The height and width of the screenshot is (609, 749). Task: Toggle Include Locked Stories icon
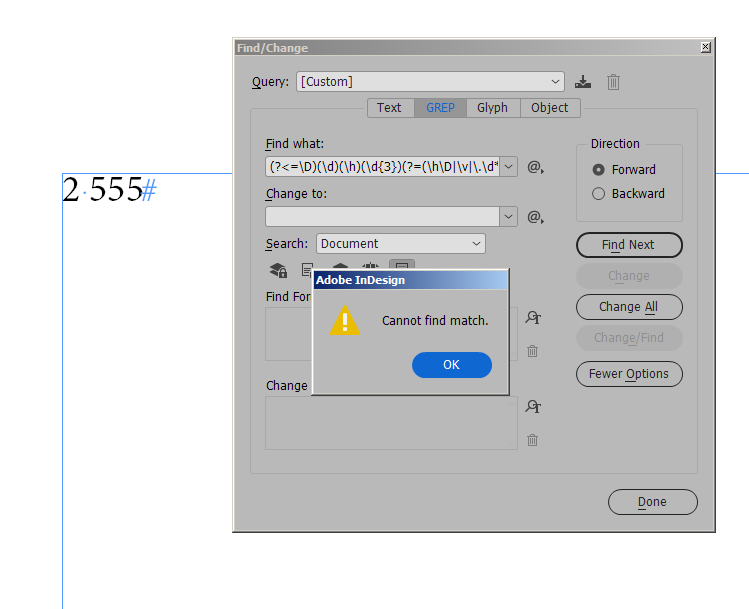[x=307, y=269]
